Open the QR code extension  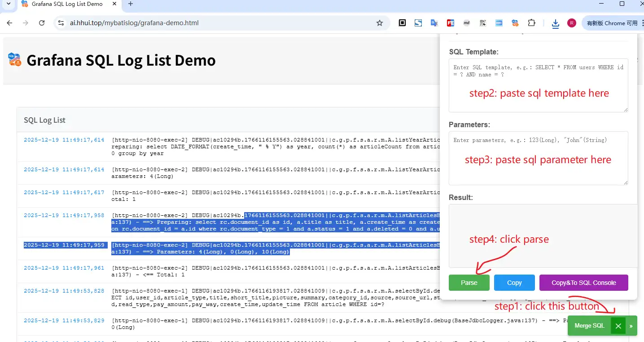tap(483, 23)
